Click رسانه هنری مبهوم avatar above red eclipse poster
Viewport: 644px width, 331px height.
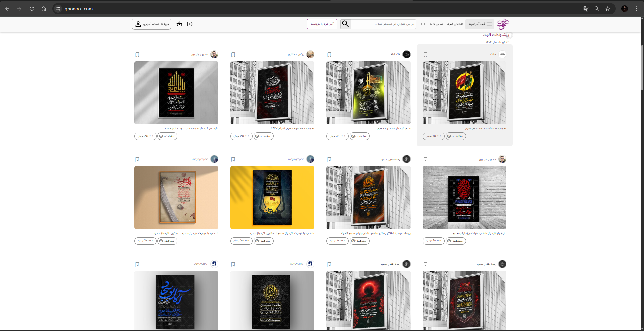click(x=407, y=264)
